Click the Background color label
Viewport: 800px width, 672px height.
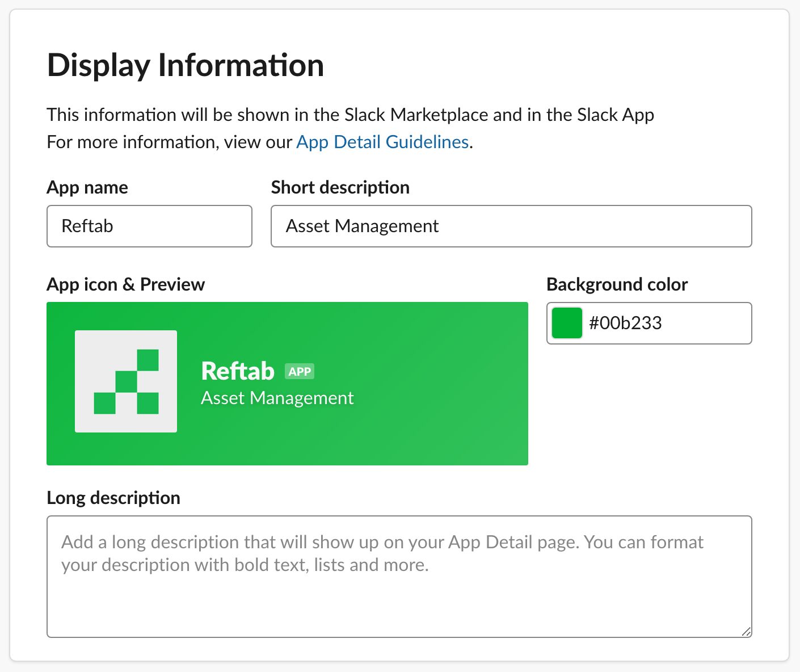pos(617,284)
